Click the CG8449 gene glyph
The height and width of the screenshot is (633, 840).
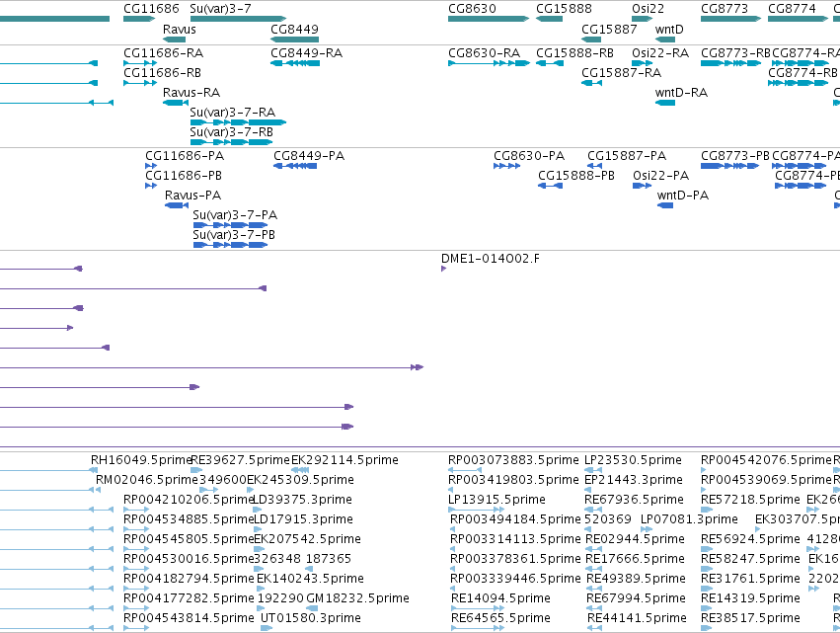coord(295,40)
